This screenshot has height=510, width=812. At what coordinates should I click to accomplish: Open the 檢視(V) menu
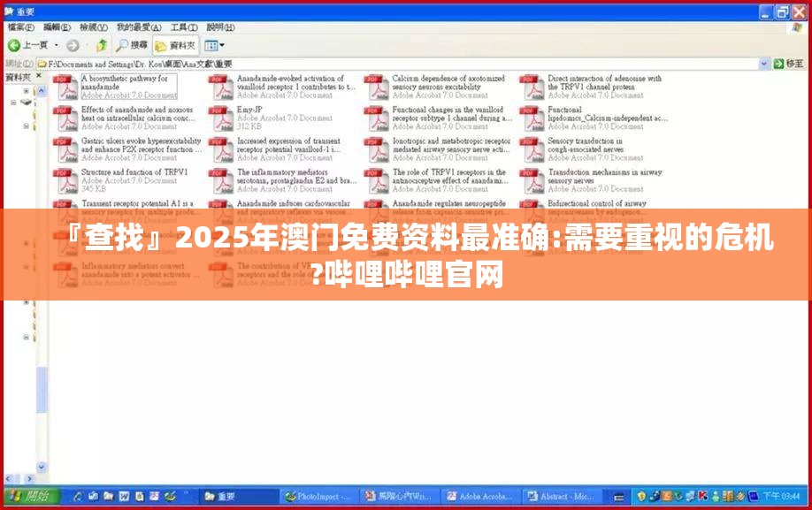[94, 27]
